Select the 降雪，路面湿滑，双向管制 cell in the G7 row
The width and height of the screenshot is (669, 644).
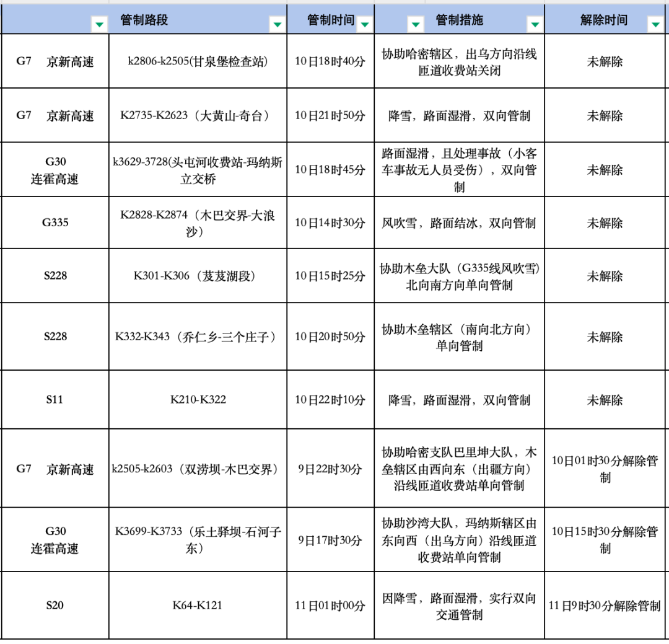tap(458, 115)
